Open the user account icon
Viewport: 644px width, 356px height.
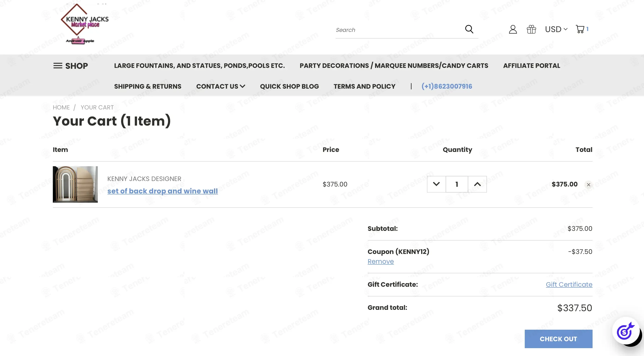click(513, 29)
